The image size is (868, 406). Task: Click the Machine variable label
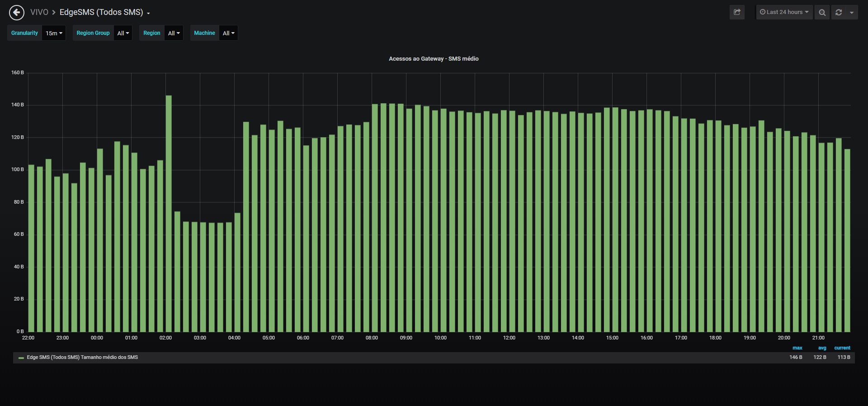204,33
